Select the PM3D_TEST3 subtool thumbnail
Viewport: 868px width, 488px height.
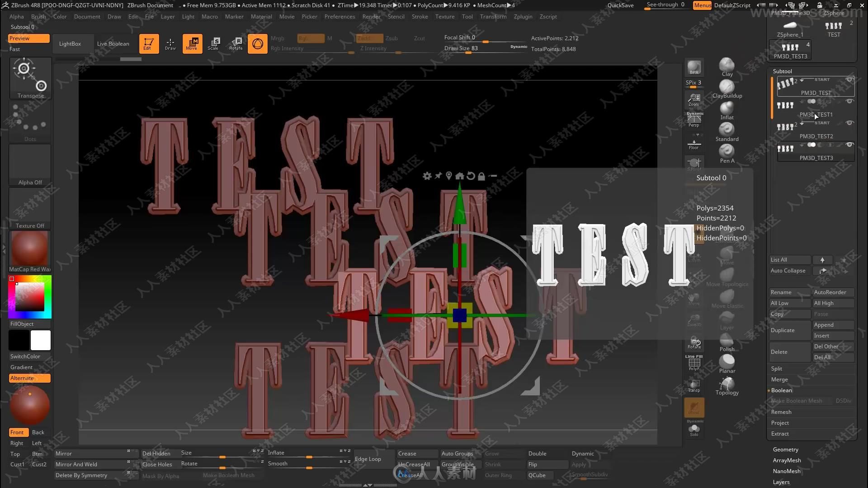click(785, 149)
